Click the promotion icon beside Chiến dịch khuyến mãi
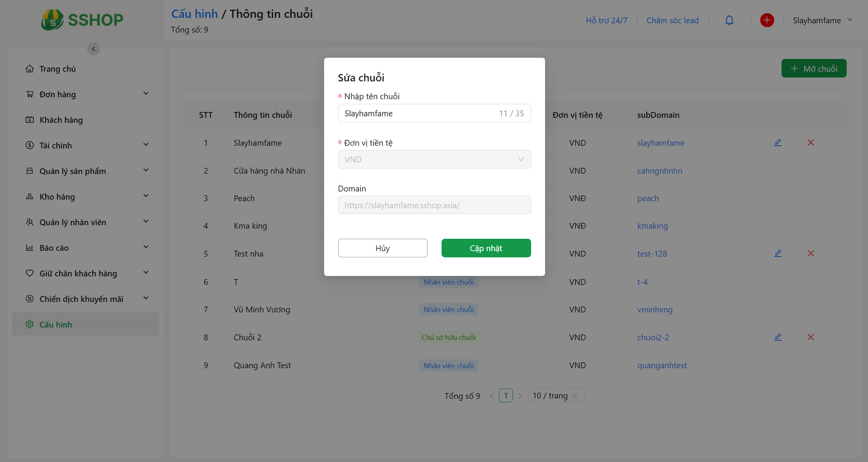 (29, 299)
